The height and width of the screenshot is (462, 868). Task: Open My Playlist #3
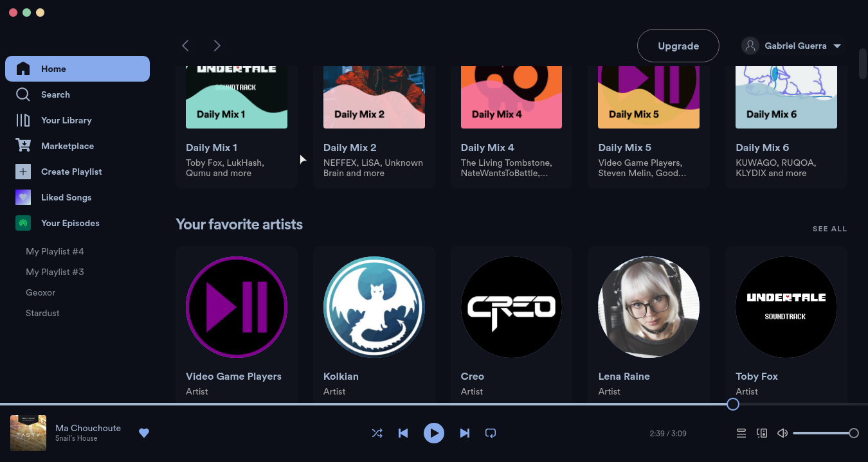click(55, 272)
